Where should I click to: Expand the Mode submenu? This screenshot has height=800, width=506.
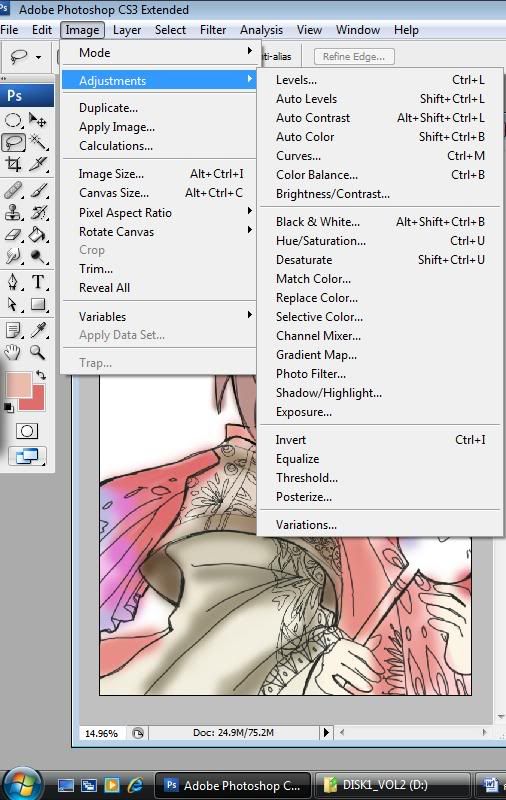pyautogui.click(x=159, y=53)
